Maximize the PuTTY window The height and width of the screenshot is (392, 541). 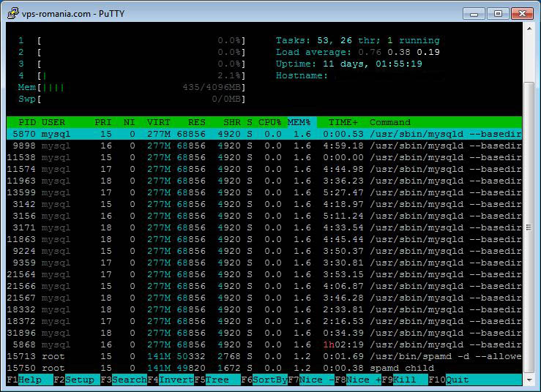pyautogui.click(x=498, y=14)
